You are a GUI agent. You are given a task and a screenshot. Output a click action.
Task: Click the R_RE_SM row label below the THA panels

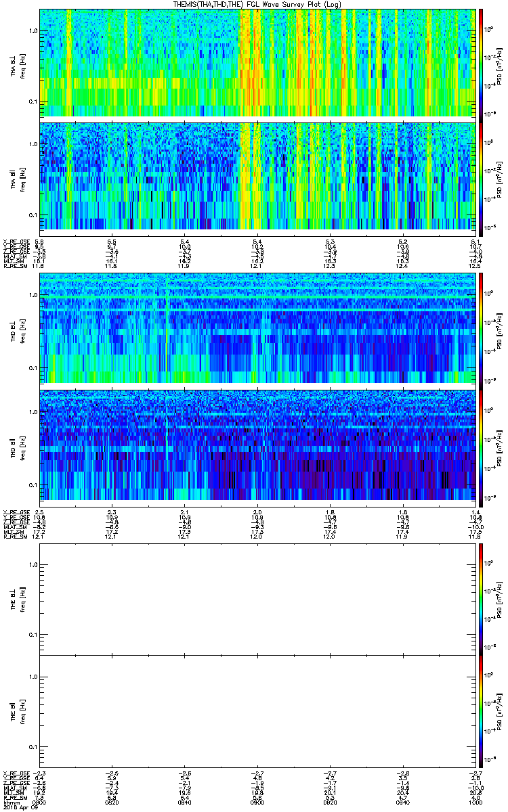click(14, 266)
